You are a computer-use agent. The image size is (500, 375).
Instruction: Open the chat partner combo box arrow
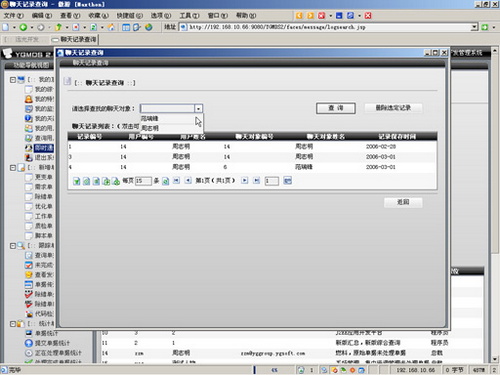tap(198, 108)
